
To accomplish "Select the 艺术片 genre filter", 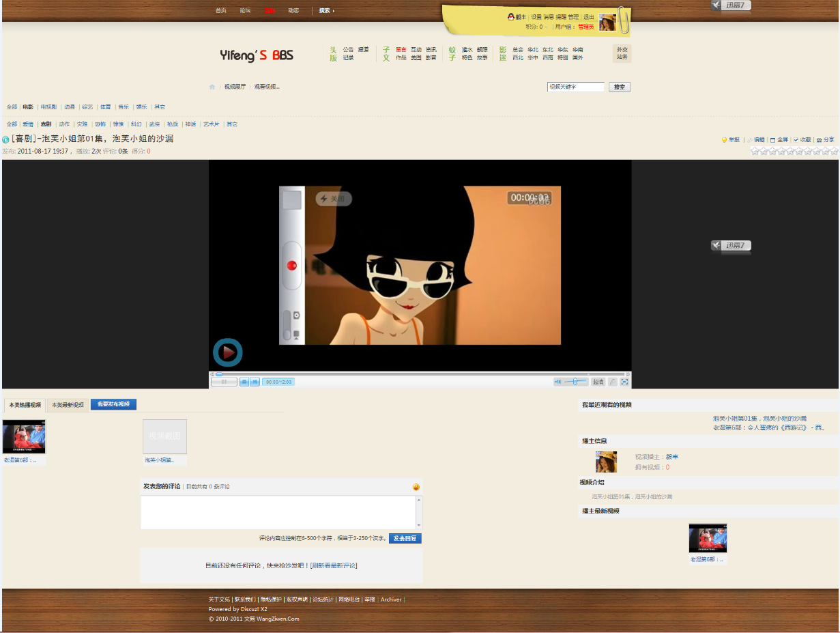I will (212, 124).
